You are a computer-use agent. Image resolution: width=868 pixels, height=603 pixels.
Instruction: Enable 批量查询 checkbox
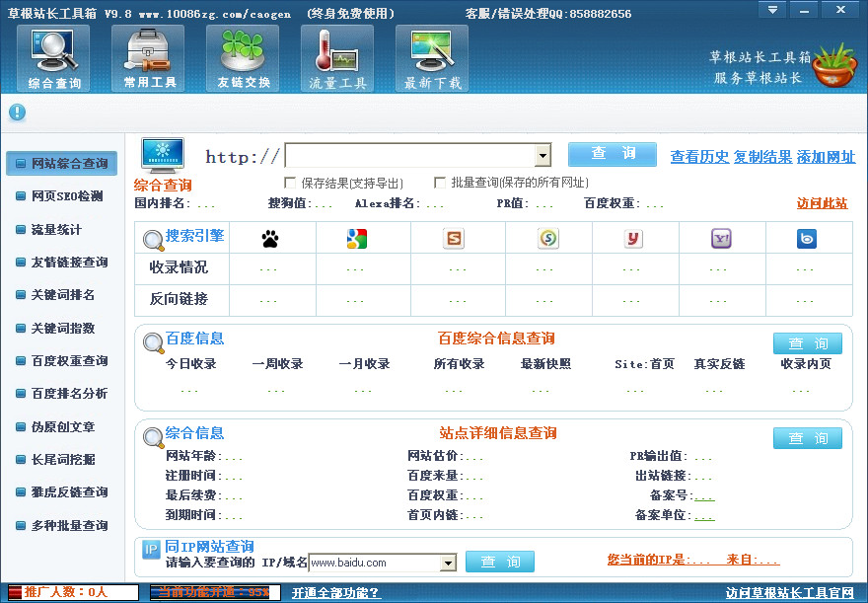pyautogui.click(x=440, y=183)
